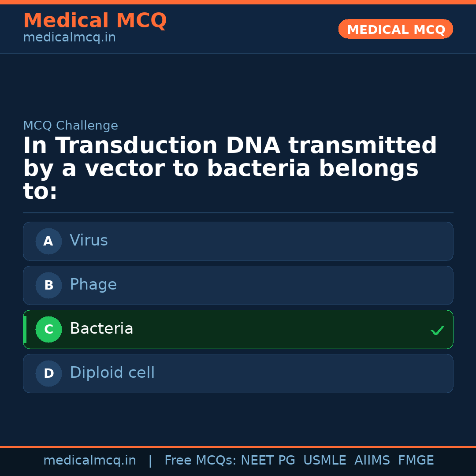Open the medicalmcq.in link in the footer
Screen dimensions: 476x476
(x=89, y=461)
